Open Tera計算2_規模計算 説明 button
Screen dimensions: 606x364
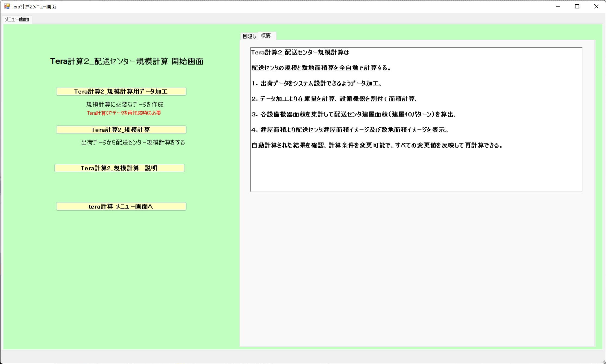pos(119,168)
